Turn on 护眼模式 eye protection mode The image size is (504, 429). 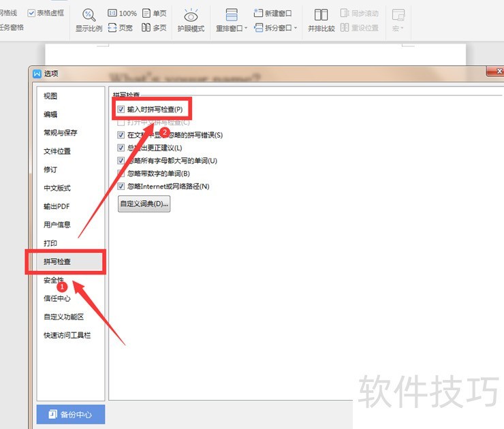pos(191,21)
